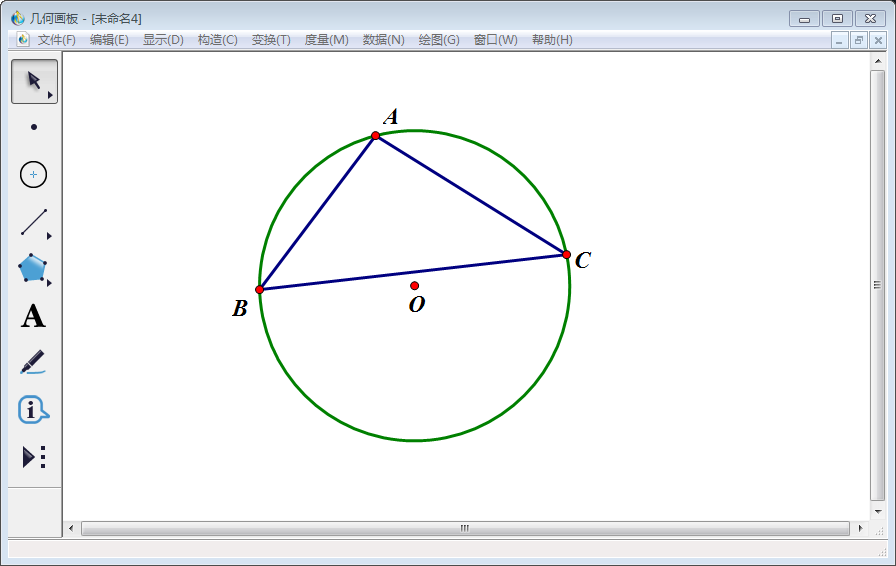Click the label A
Viewport: 896px width, 566px height.
391,117
